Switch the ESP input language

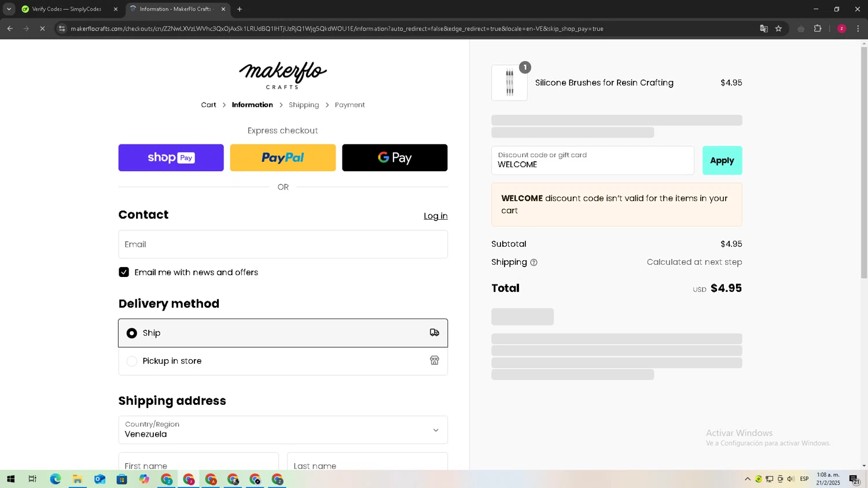tap(804, 479)
